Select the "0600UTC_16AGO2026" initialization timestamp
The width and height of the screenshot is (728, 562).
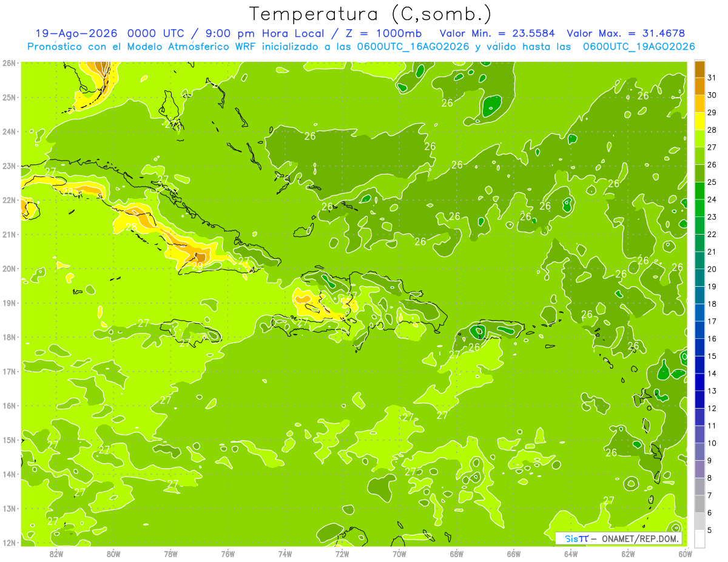click(413, 46)
